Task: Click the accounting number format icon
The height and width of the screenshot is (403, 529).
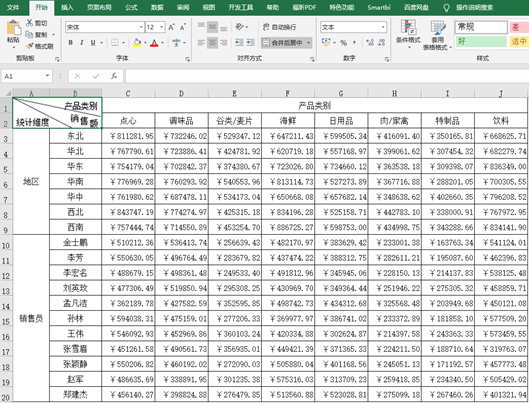Action: pos(326,42)
